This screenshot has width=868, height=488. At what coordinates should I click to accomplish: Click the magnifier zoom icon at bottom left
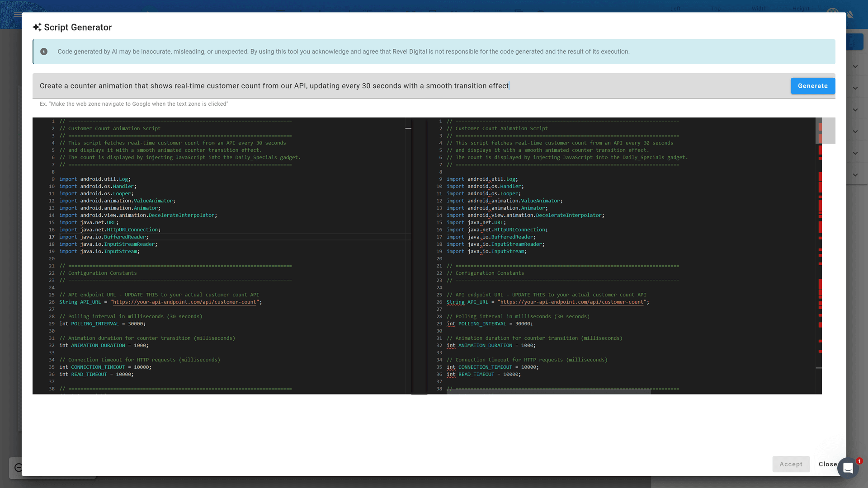tap(19, 467)
